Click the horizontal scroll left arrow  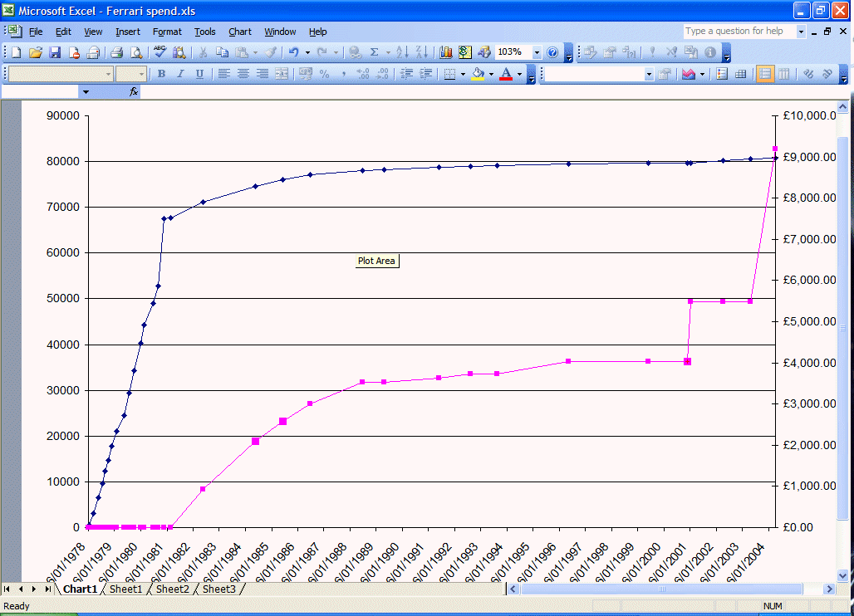513,589
